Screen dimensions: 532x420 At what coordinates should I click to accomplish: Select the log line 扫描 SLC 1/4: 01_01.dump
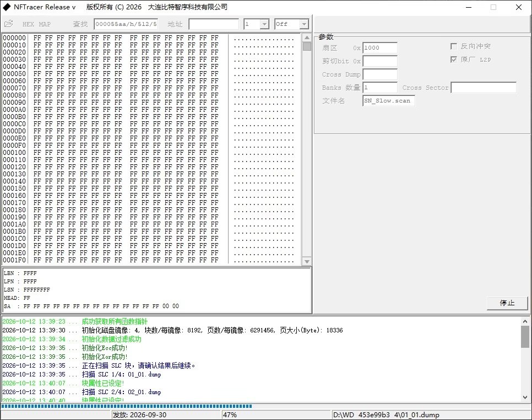tap(82, 374)
